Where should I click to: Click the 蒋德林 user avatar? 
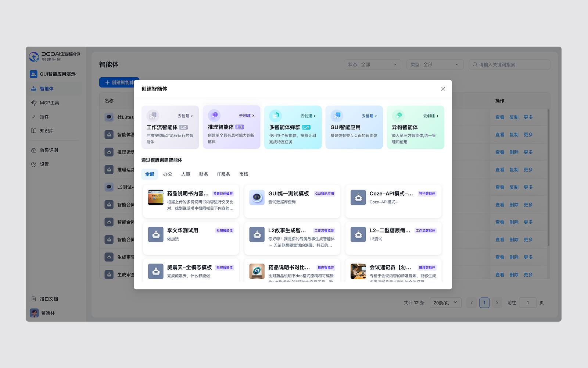pyautogui.click(x=34, y=313)
